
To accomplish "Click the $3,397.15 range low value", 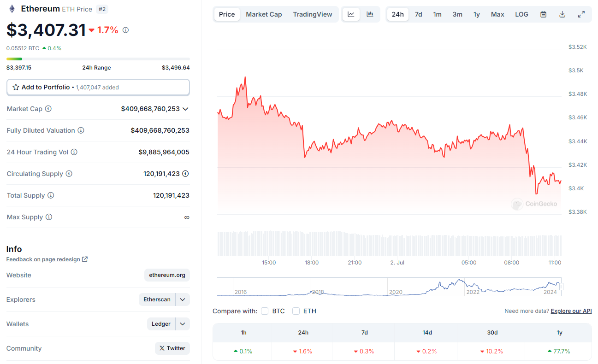I will (x=19, y=67).
